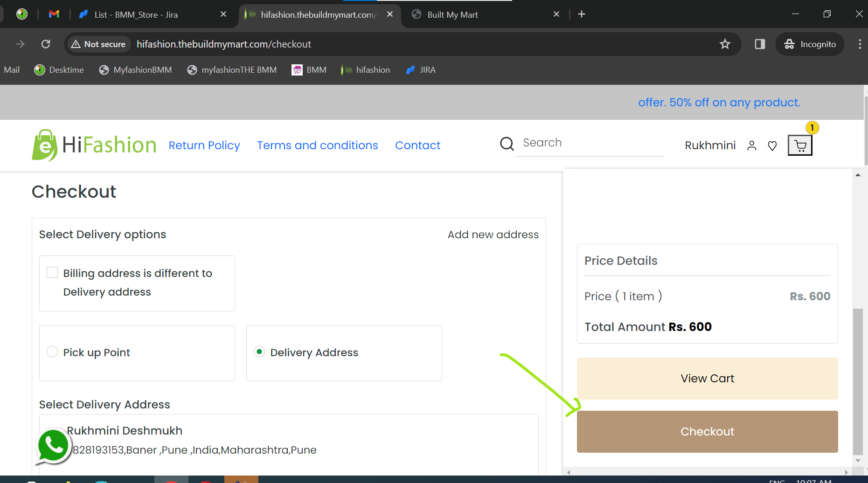The width and height of the screenshot is (868, 483).
Task: Open the wishlist heart icon
Action: 772,146
